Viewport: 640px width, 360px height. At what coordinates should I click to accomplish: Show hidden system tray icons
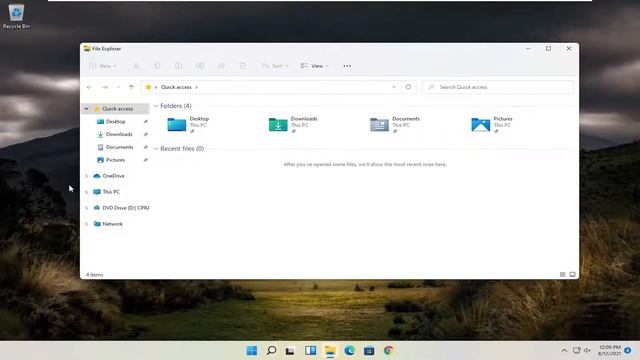tap(564, 351)
